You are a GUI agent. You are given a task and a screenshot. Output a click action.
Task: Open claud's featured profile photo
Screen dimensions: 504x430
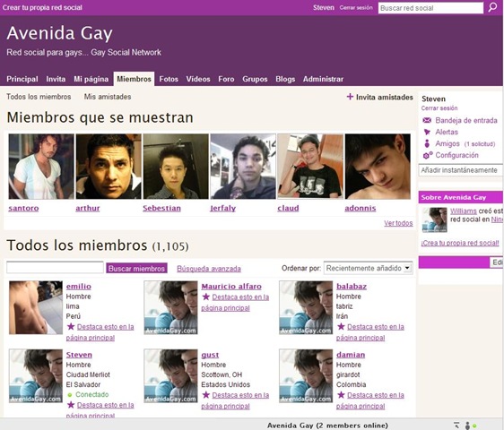click(310, 167)
